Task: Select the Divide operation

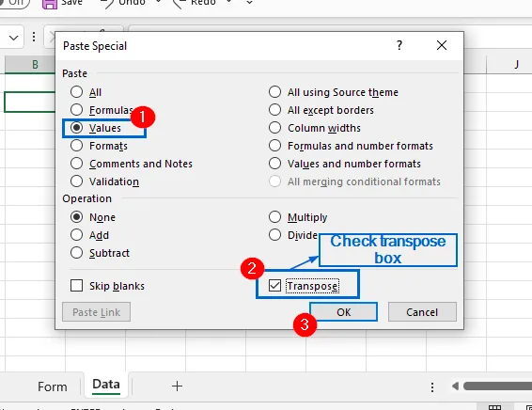Action: point(274,235)
